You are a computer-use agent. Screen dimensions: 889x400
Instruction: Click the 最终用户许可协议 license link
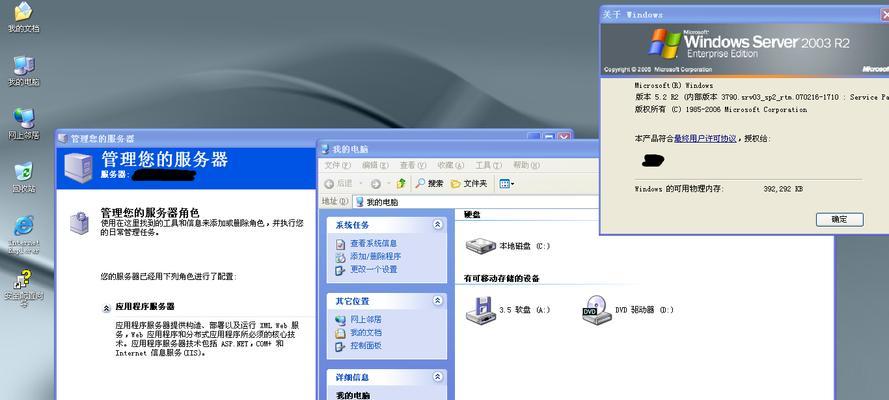(705, 139)
